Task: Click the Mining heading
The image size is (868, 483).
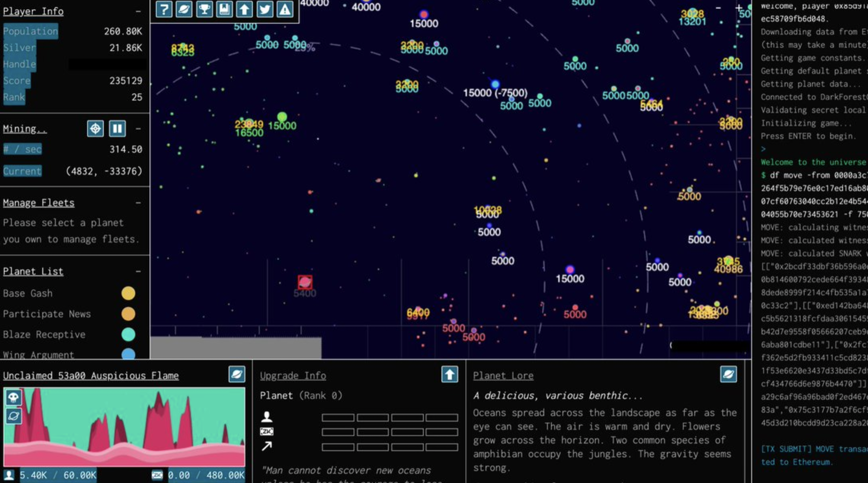Action: (x=25, y=129)
